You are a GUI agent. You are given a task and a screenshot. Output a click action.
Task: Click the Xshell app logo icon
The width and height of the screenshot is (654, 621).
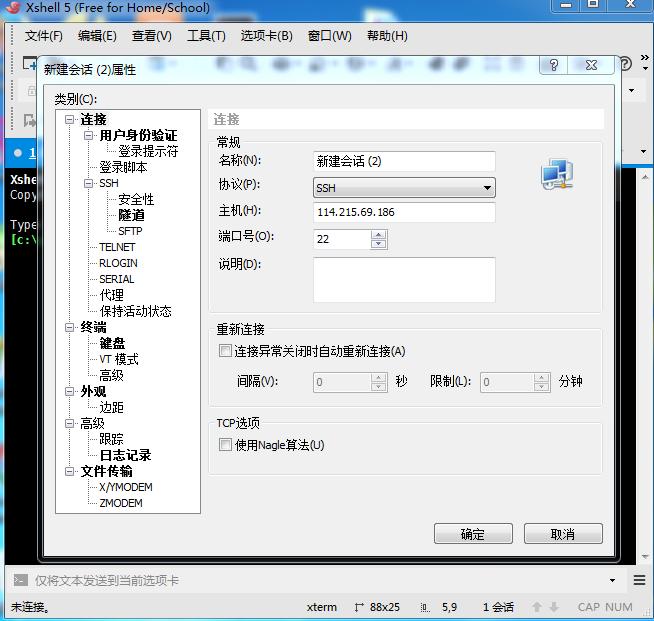click(13, 7)
